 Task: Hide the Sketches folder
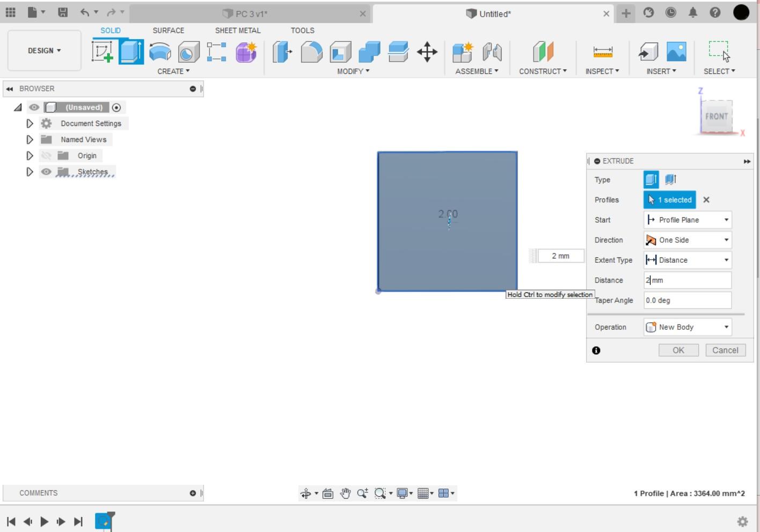(46, 172)
